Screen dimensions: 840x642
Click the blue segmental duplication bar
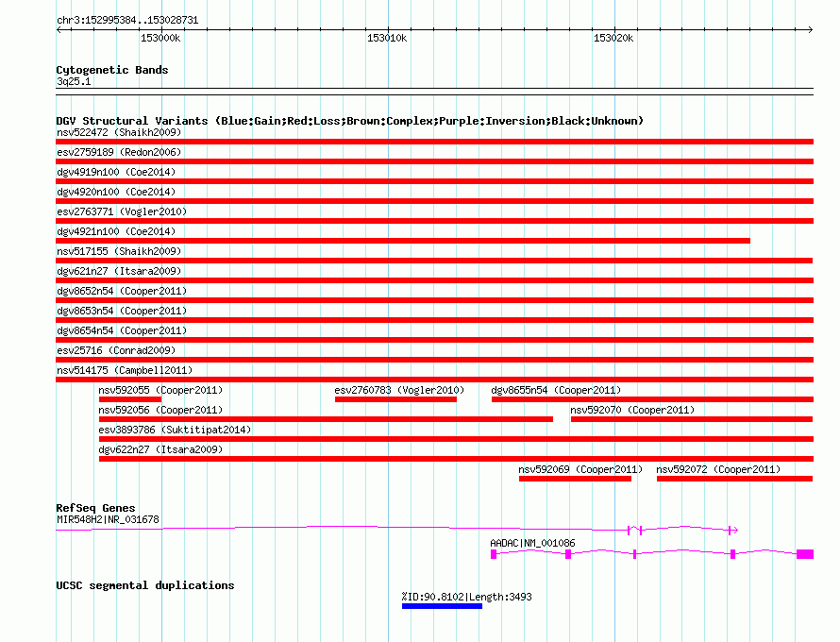(x=442, y=606)
